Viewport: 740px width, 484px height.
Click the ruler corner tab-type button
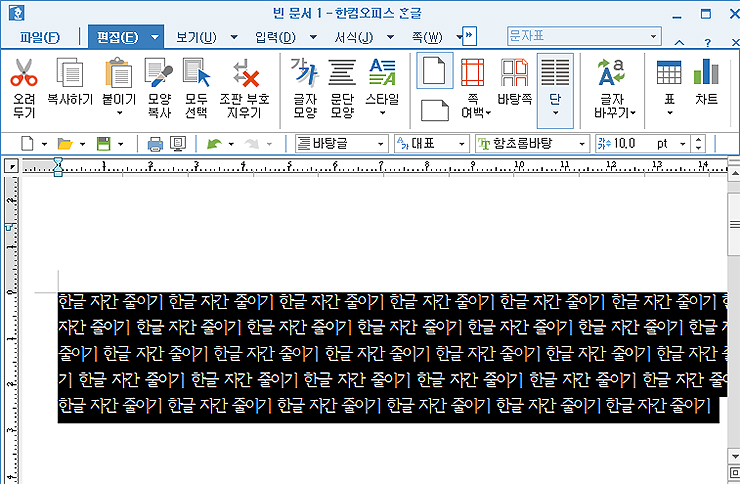[11, 166]
